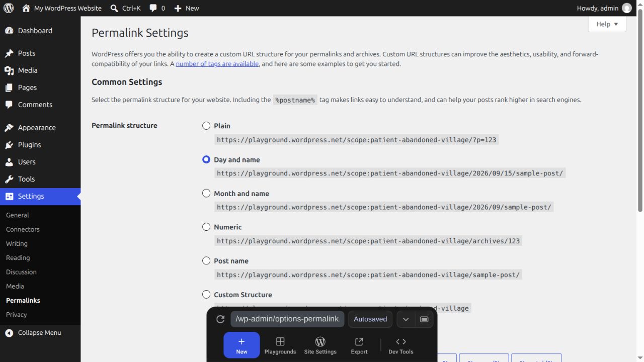Visit site via house icon
The width and height of the screenshot is (644, 362).
coord(26,8)
